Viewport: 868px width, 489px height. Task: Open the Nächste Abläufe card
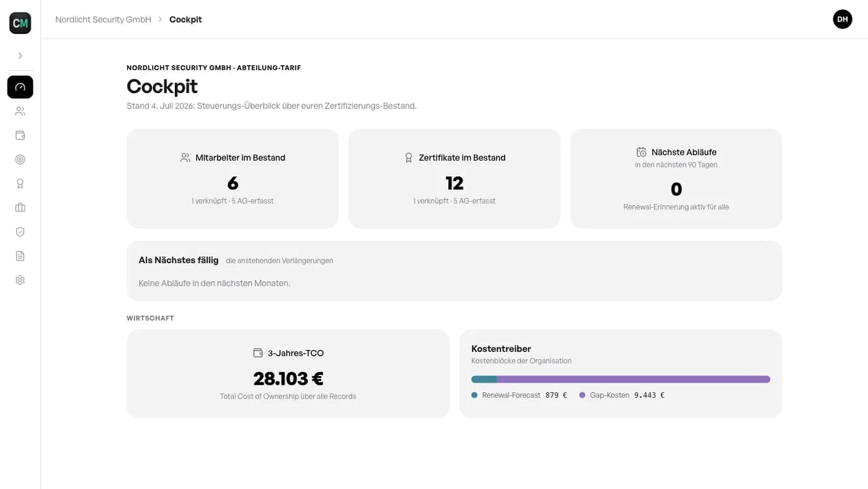(x=676, y=179)
